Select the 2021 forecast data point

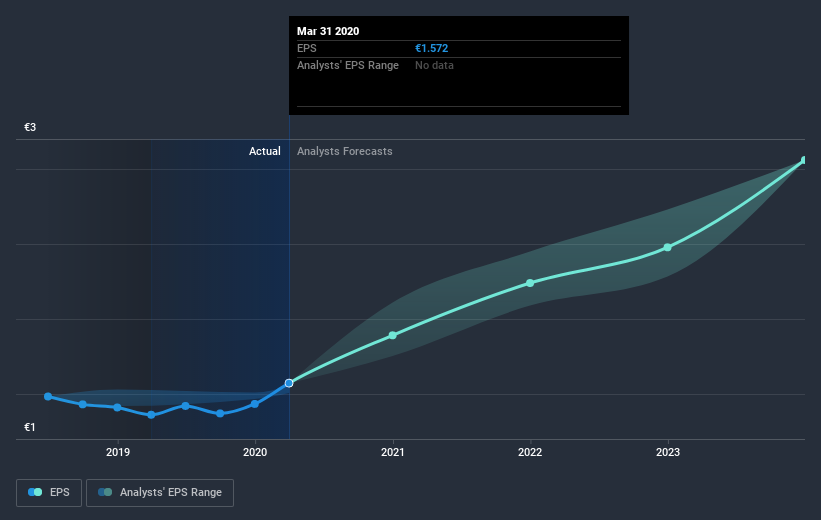[x=393, y=335]
